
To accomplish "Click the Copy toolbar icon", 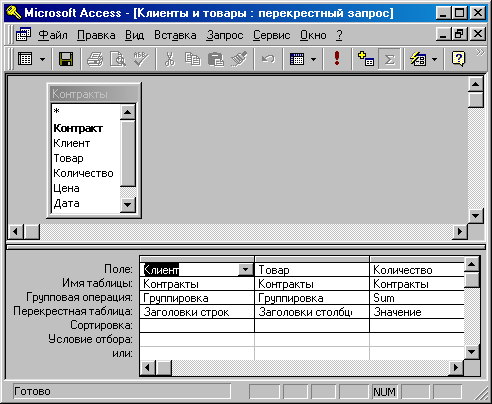I will (193, 59).
